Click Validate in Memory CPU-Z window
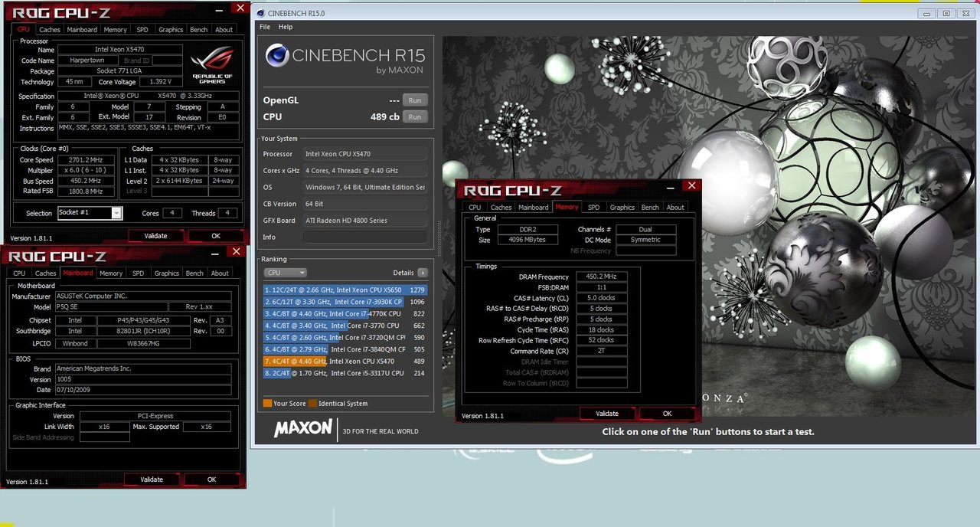Viewport: 980px width, 527px height. coord(607,414)
